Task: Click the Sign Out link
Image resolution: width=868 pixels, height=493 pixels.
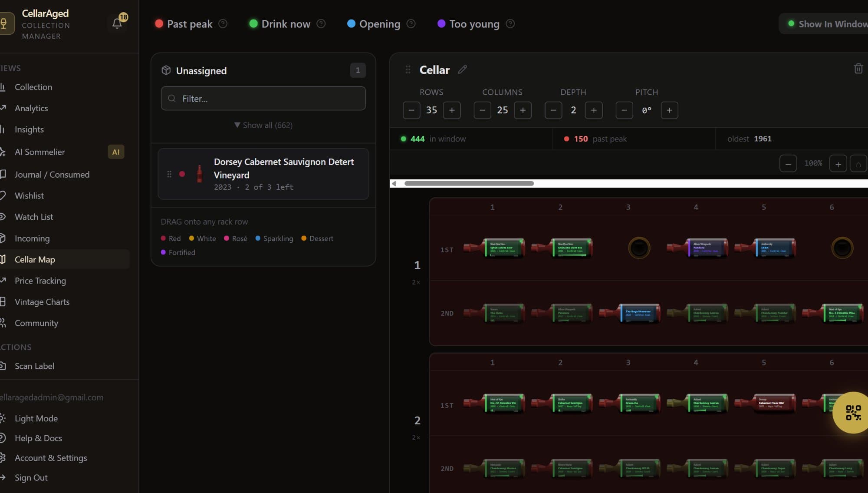Action: coord(31,477)
